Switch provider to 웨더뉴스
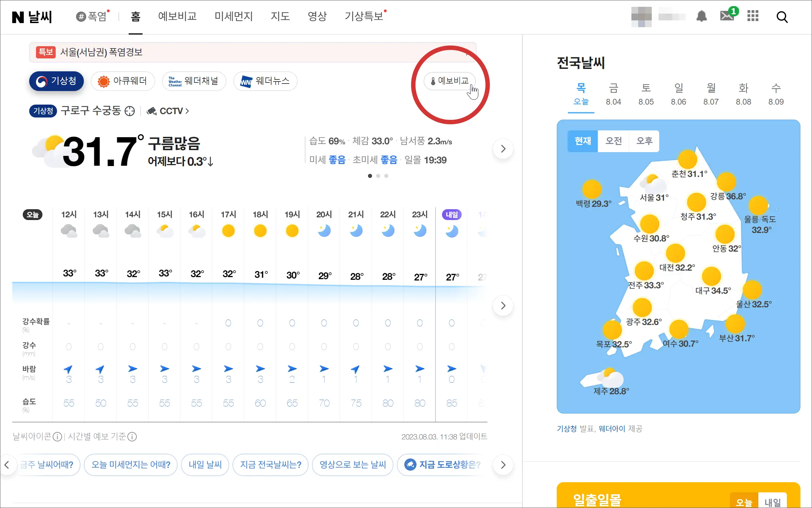 point(265,81)
